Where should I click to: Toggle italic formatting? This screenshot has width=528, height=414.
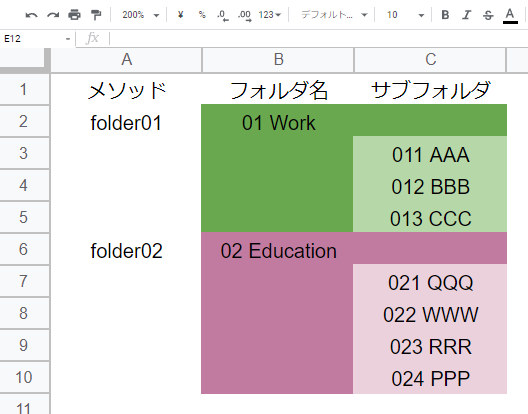(467, 15)
